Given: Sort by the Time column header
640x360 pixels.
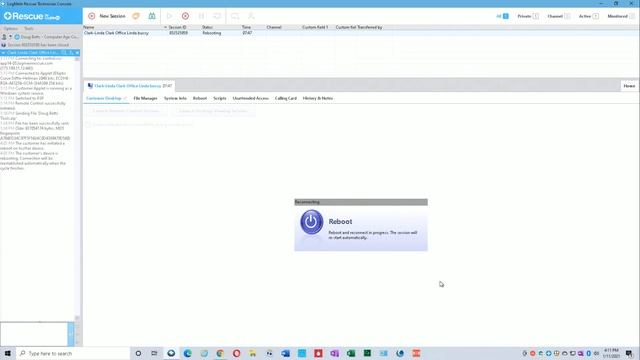Looking at the screenshot, I should [x=246, y=27].
